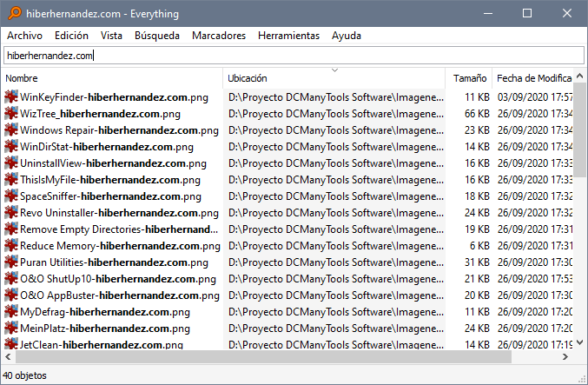Click the vertical scrollbar thumb

click(x=580, y=131)
